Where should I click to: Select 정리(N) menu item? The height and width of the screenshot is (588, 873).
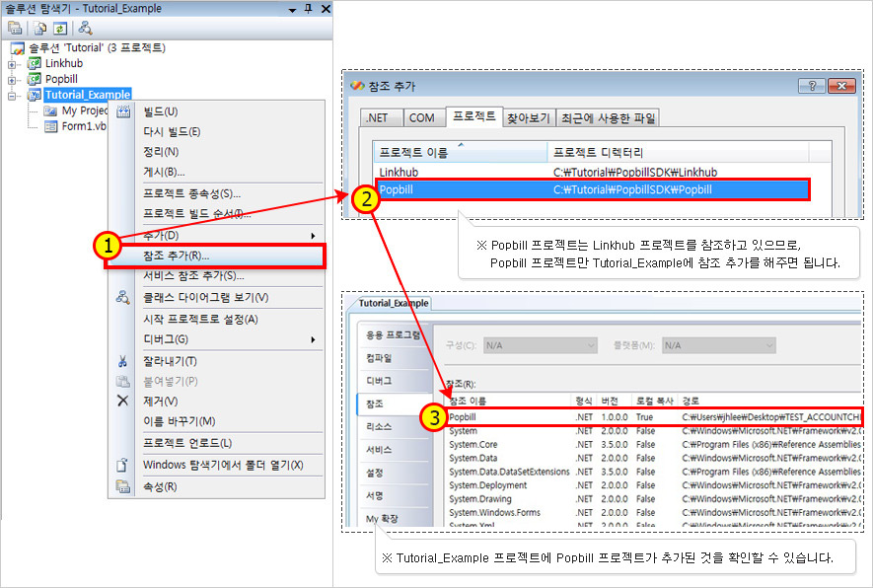(216, 152)
